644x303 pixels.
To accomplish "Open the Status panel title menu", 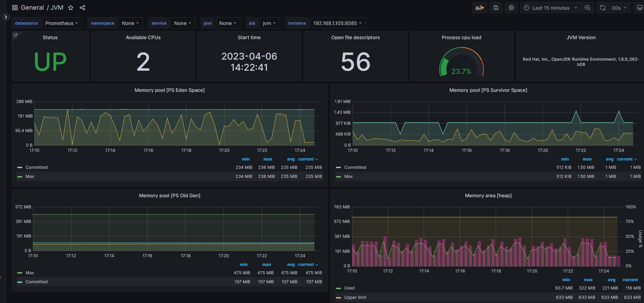I will point(50,37).
